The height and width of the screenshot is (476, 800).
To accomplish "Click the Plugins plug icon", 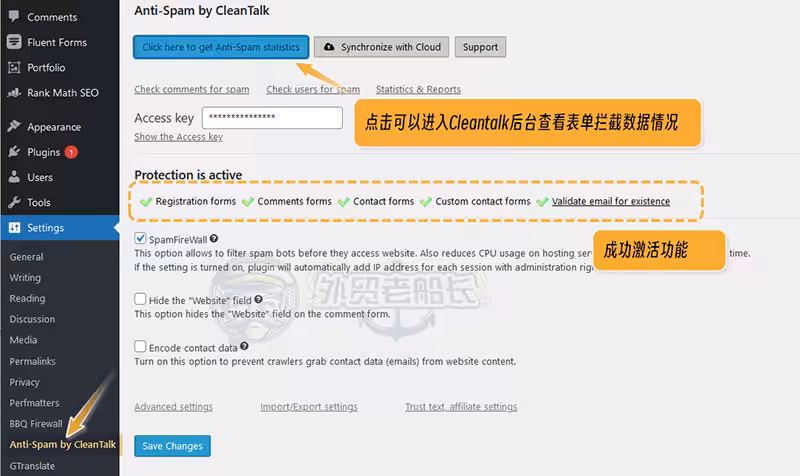I will point(14,152).
